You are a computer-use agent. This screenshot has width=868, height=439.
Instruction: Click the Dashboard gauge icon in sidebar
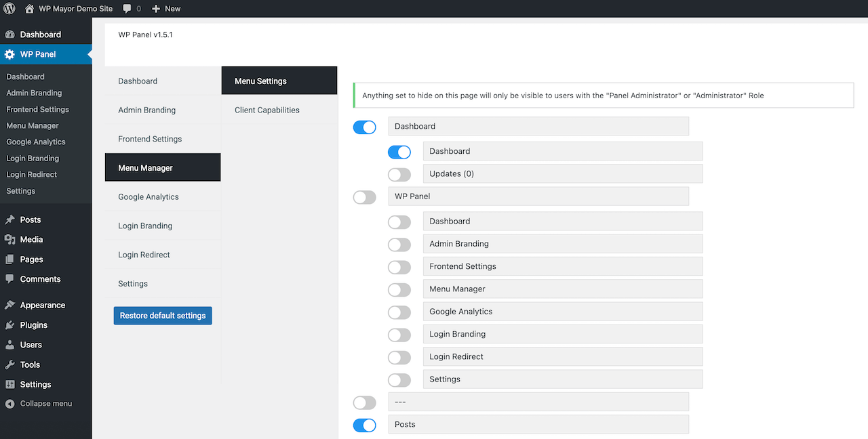[x=9, y=35]
